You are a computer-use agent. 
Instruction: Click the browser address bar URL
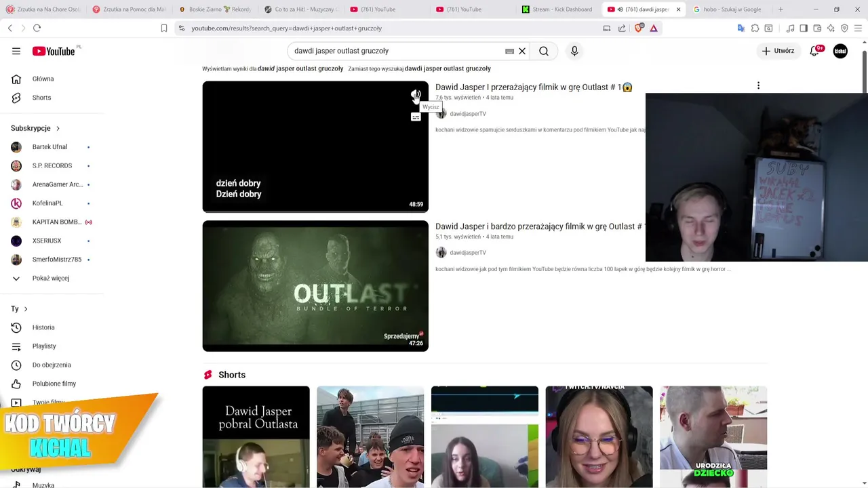point(287,28)
